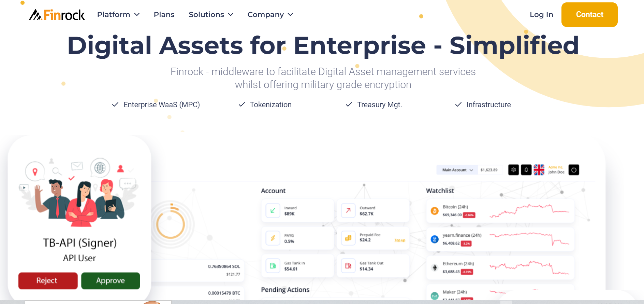Click the Watchlist heading

(x=440, y=191)
